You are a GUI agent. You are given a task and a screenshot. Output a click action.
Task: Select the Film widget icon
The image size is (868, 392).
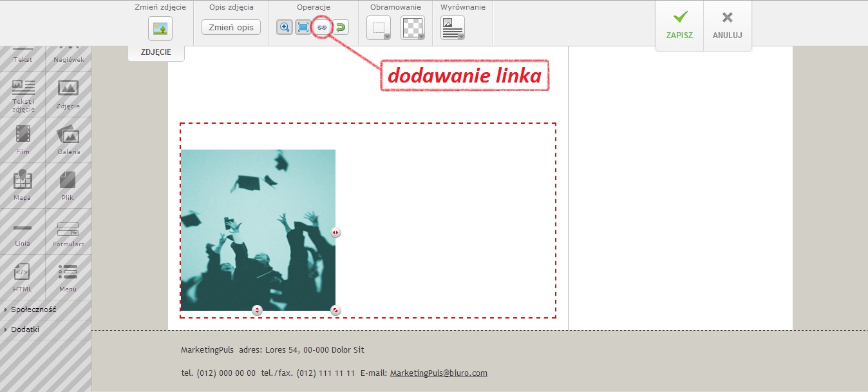coord(23,139)
